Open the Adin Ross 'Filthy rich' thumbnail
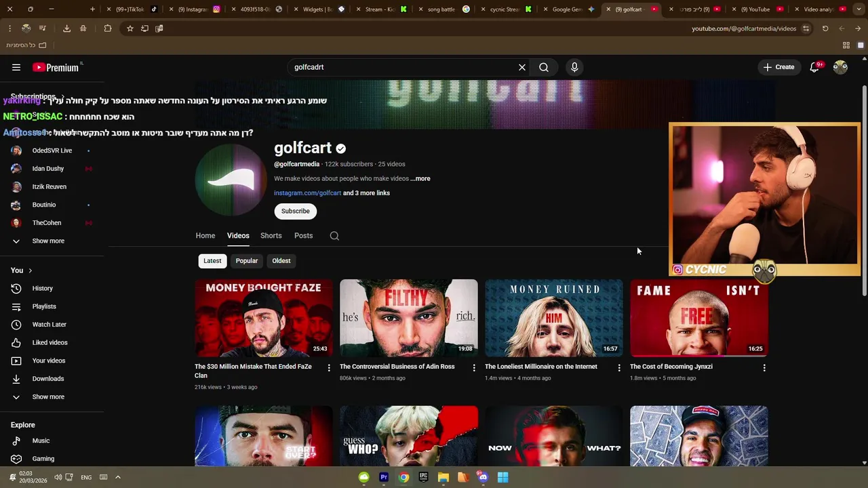The image size is (868, 488). (x=409, y=318)
